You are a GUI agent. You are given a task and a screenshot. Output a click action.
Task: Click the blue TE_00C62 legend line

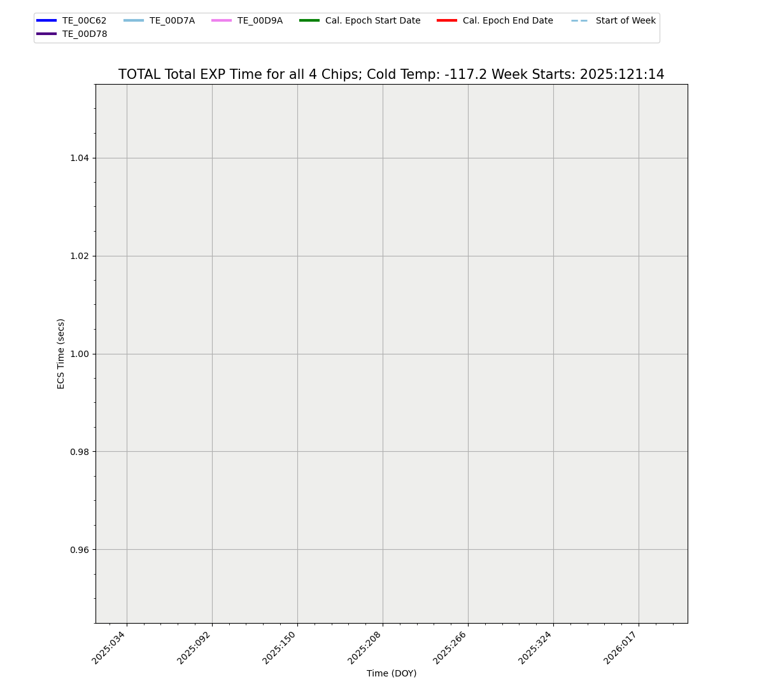[x=46, y=20]
